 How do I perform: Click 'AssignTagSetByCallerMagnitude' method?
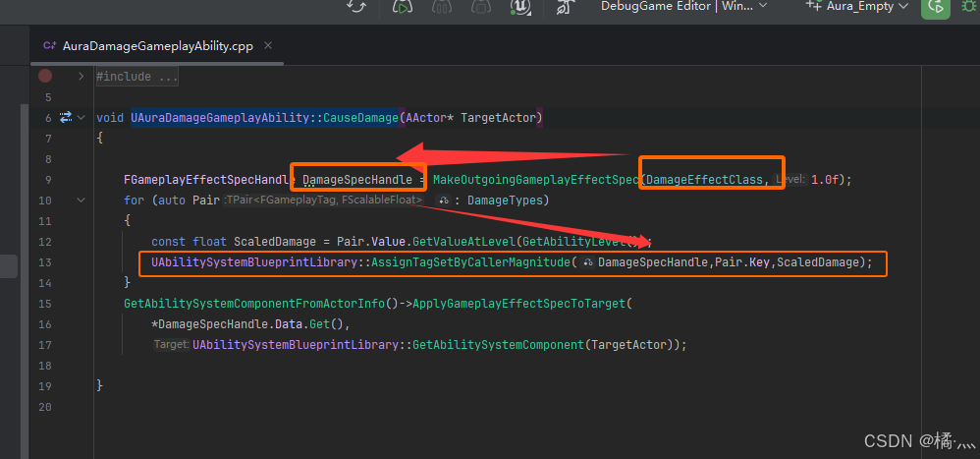coord(470,262)
